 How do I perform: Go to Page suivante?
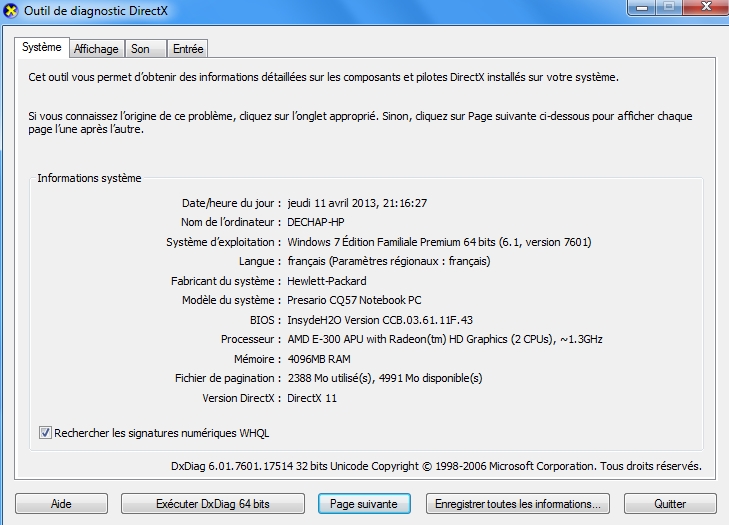364,504
